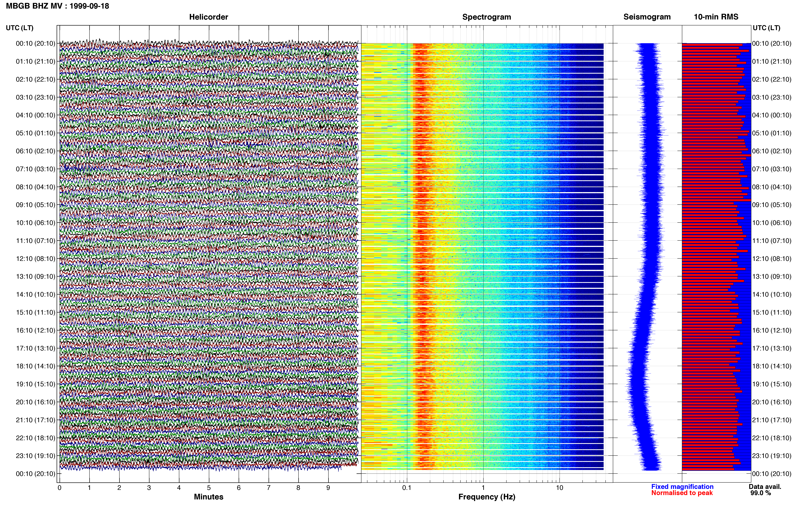Click left time label '19:10 (15:10)'

pos(36,384)
